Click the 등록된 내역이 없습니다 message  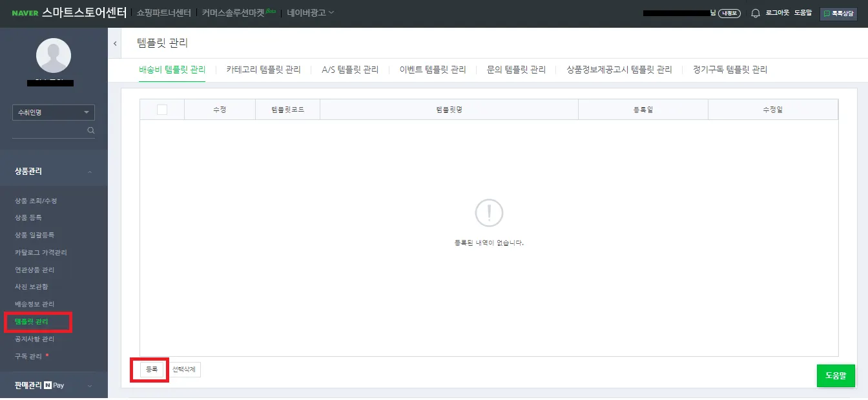(x=489, y=243)
